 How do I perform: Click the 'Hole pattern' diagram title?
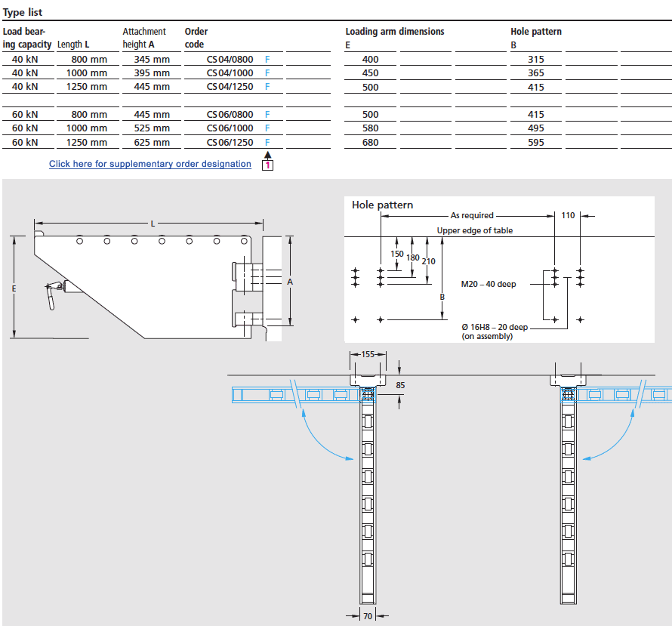tap(382, 205)
